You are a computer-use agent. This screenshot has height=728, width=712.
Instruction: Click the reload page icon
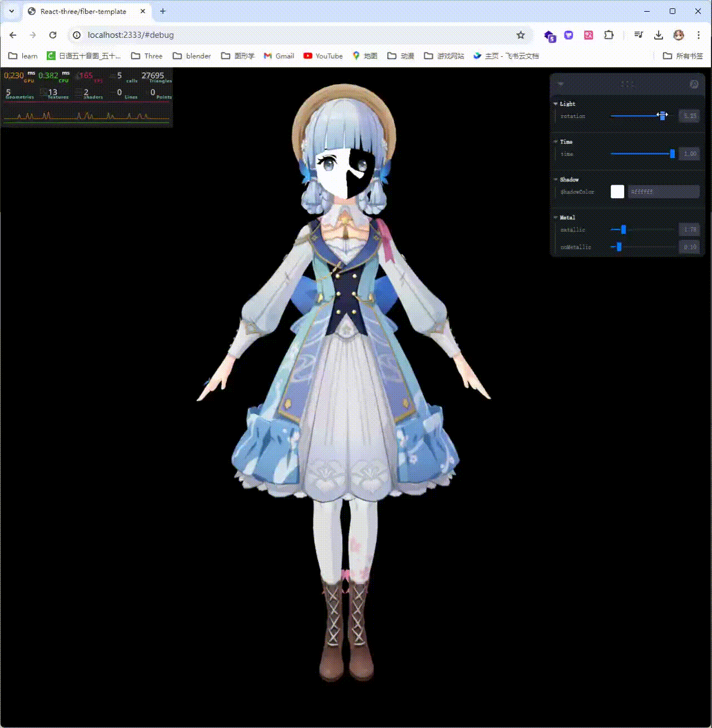click(x=53, y=35)
